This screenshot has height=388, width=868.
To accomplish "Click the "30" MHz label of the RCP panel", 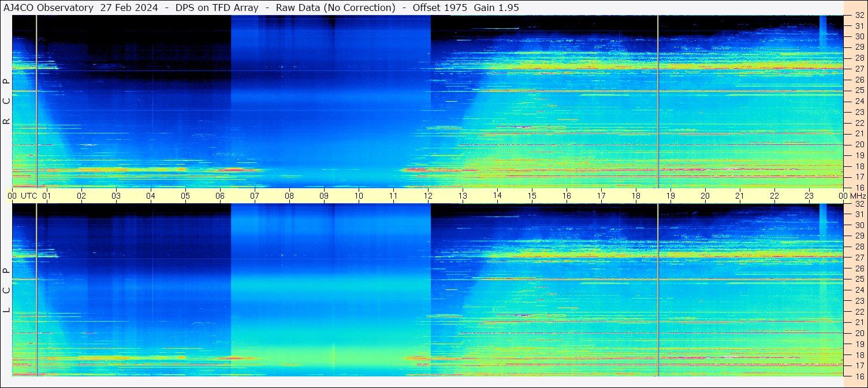I will [x=859, y=36].
